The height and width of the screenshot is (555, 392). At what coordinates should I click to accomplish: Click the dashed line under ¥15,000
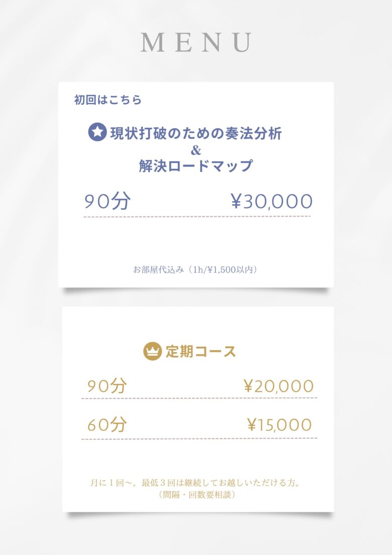pos(199,439)
